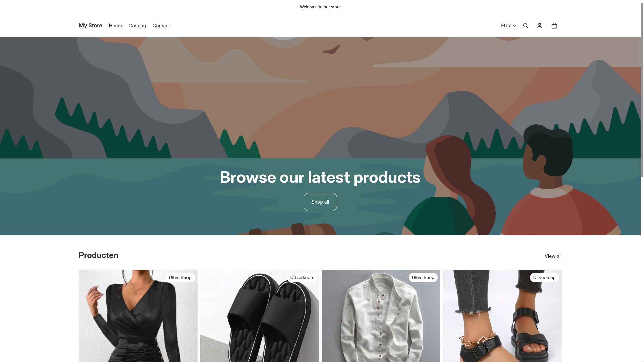This screenshot has width=644, height=362.
Task: Follow the View all link
Action: (x=553, y=256)
